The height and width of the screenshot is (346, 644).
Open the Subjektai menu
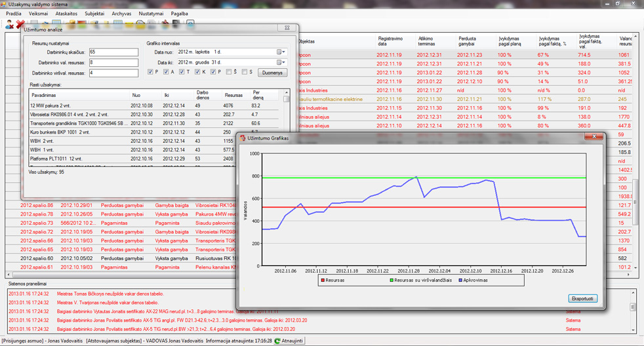94,14
